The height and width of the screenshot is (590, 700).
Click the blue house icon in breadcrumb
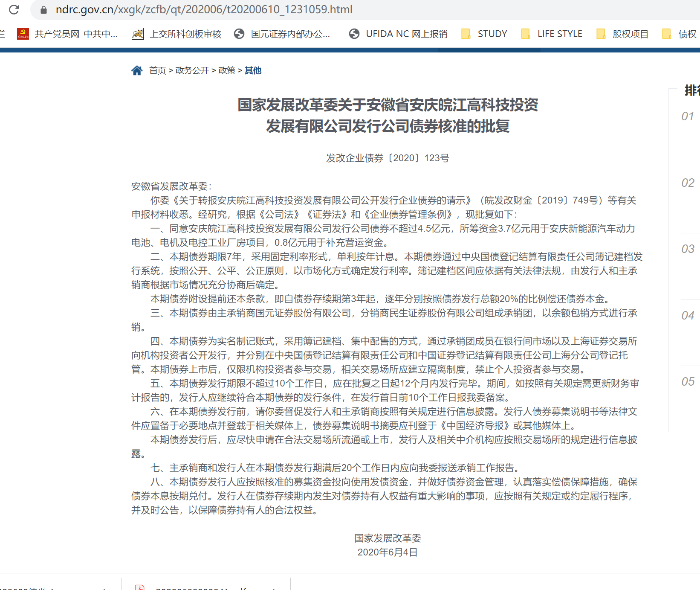pyautogui.click(x=137, y=70)
